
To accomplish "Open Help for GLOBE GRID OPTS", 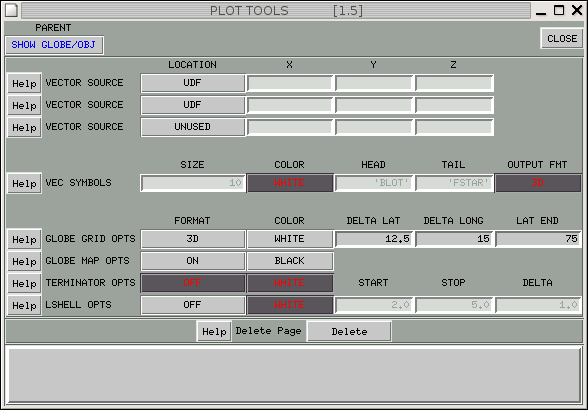I will coord(24,239).
